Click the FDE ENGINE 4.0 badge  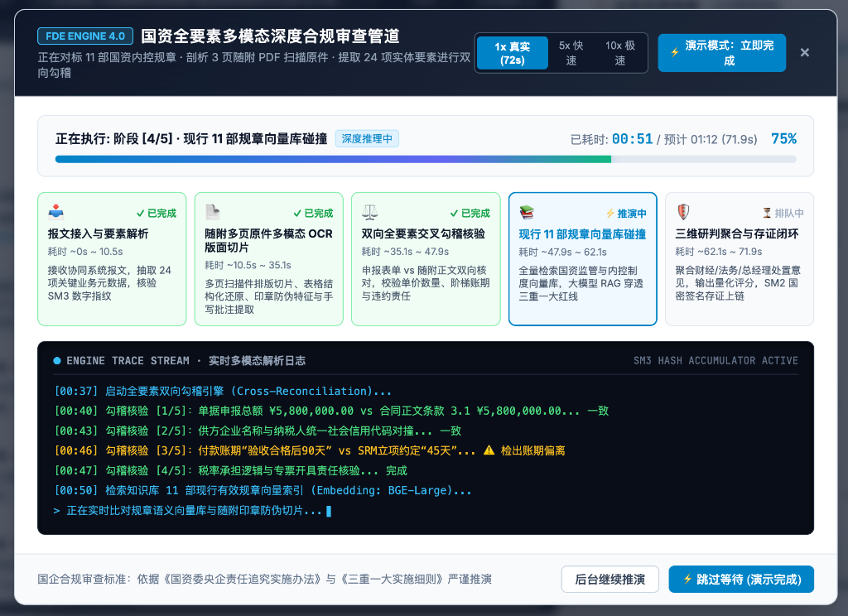[85, 36]
